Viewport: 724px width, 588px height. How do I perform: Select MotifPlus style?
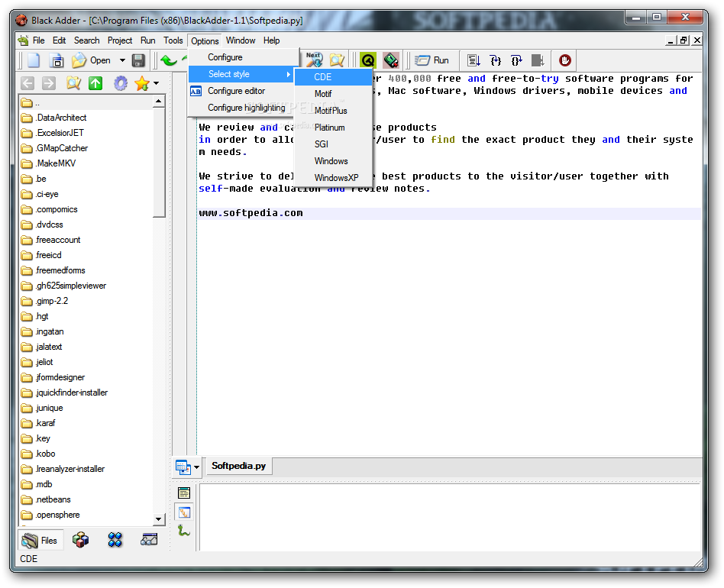(x=334, y=111)
